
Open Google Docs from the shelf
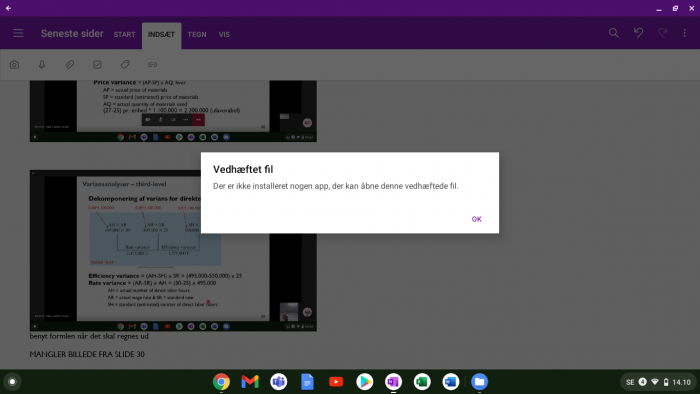[307, 382]
